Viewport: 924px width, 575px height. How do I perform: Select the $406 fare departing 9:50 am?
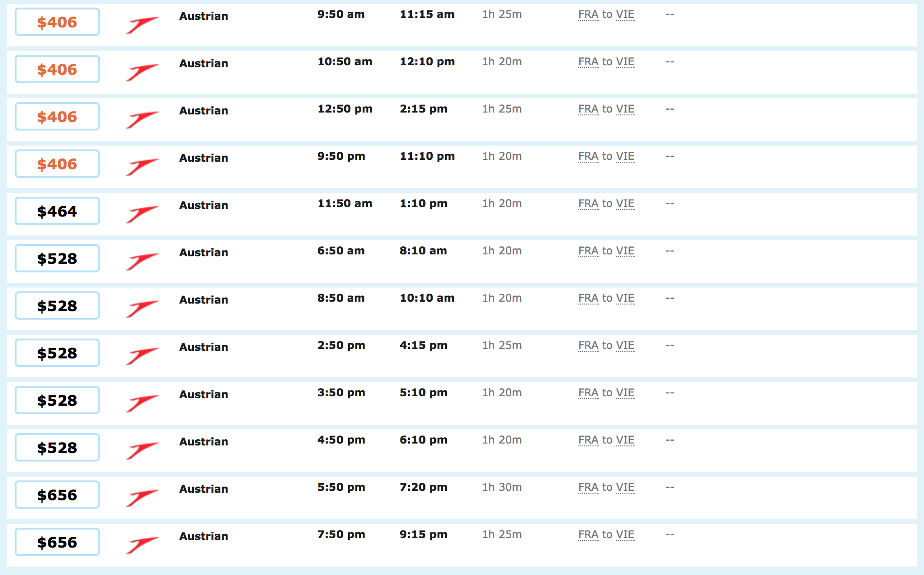click(x=57, y=22)
